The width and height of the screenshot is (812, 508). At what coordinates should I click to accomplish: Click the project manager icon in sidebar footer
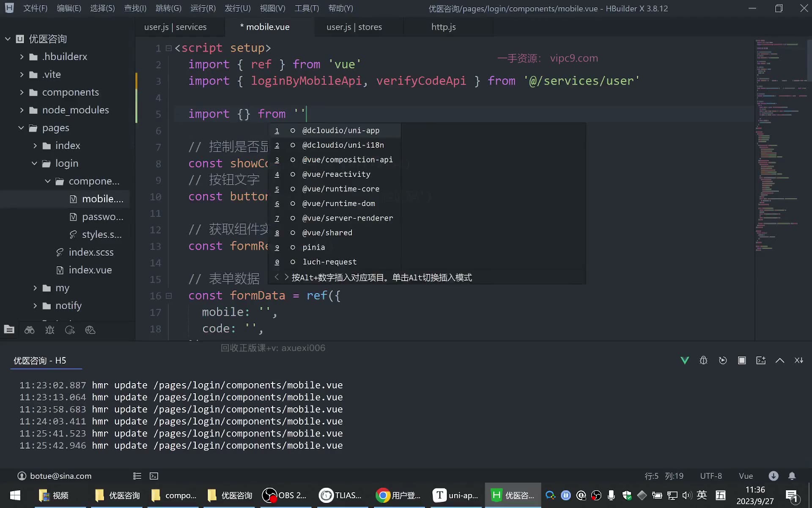[x=9, y=330]
